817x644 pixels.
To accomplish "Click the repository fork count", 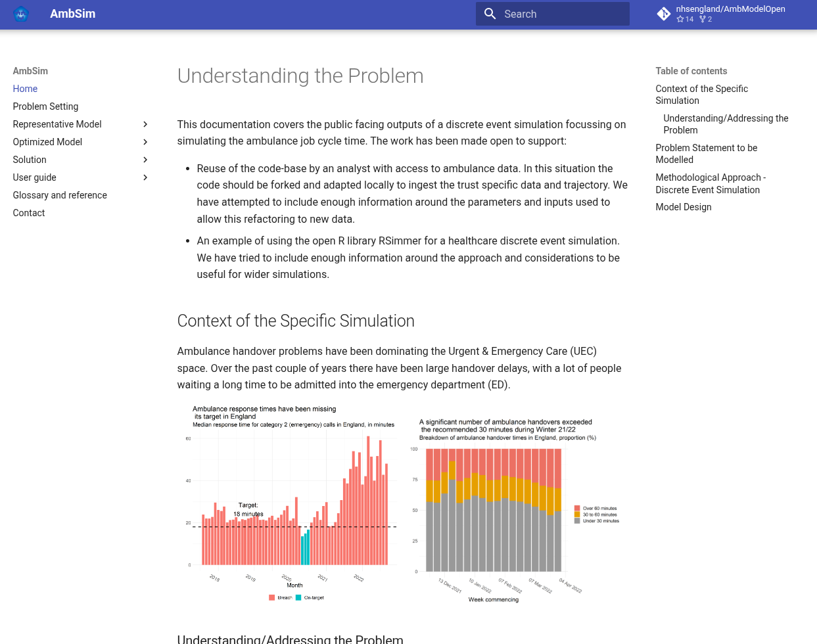I will [x=706, y=19].
